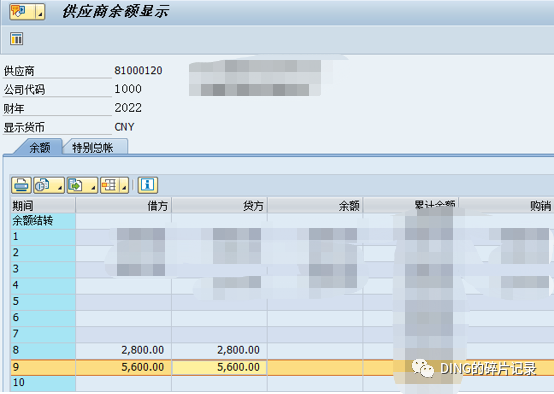Select the period 6 row header
Image resolution: width=554 pixels, height=394 pixels.
tap(43, 318)
